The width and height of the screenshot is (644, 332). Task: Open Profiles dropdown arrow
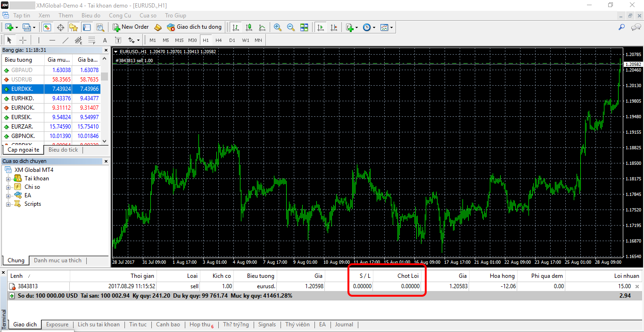tap(34, 27)
